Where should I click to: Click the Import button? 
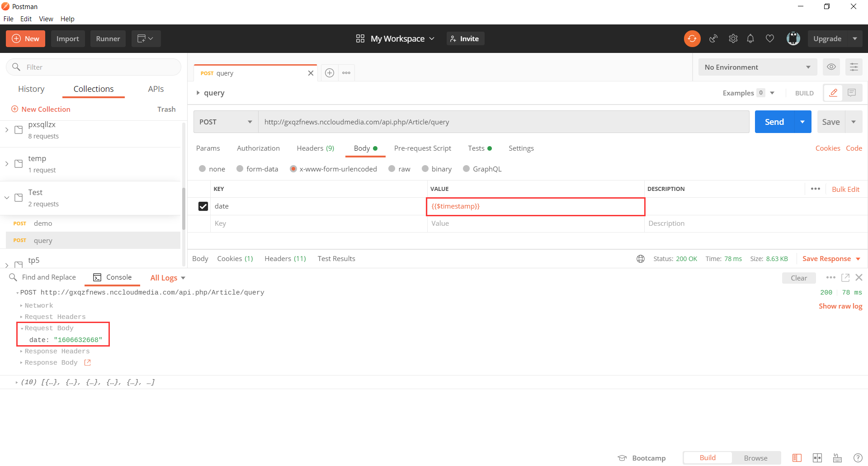tap(68, 39)
